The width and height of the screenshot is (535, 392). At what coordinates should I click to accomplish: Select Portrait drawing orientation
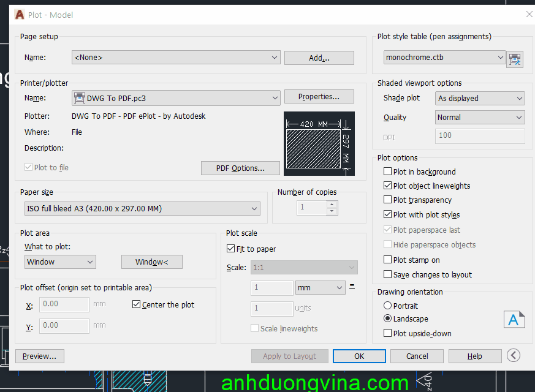coord(387,306)
